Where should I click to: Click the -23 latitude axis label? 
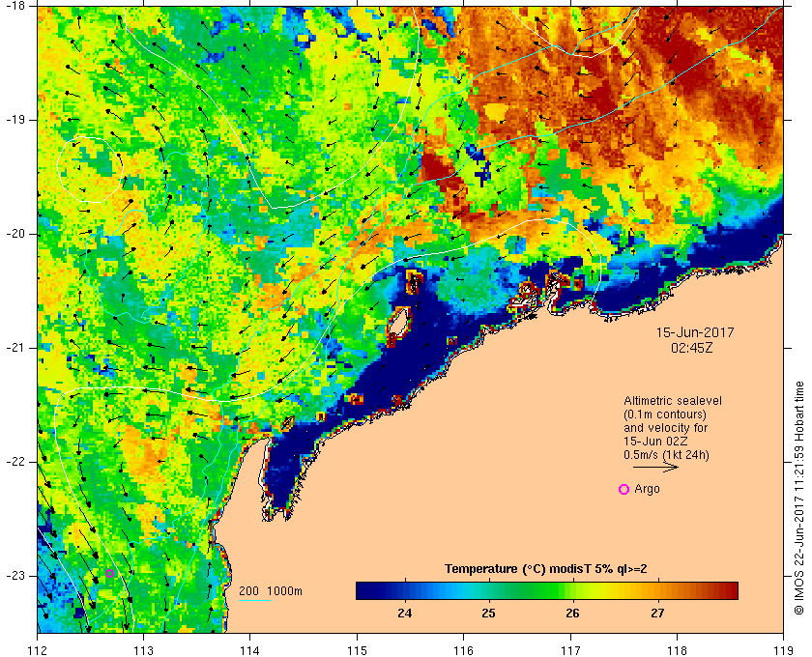coord(14,576)
